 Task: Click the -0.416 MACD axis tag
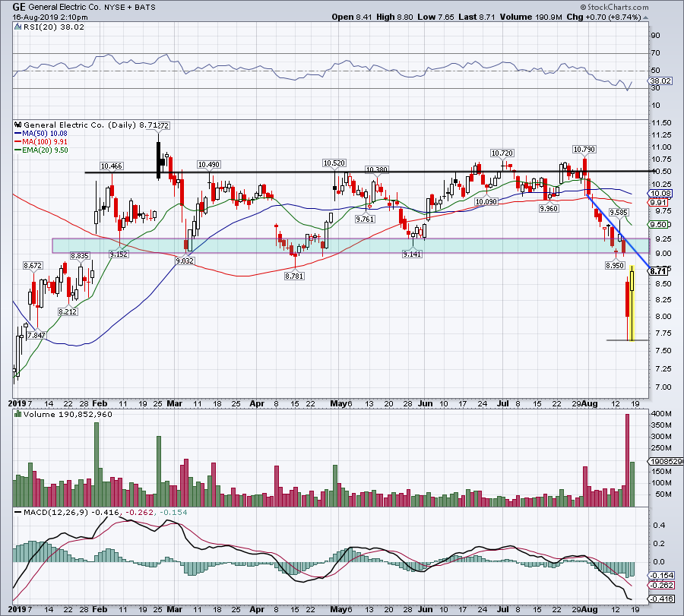click(x=662, y=599)
